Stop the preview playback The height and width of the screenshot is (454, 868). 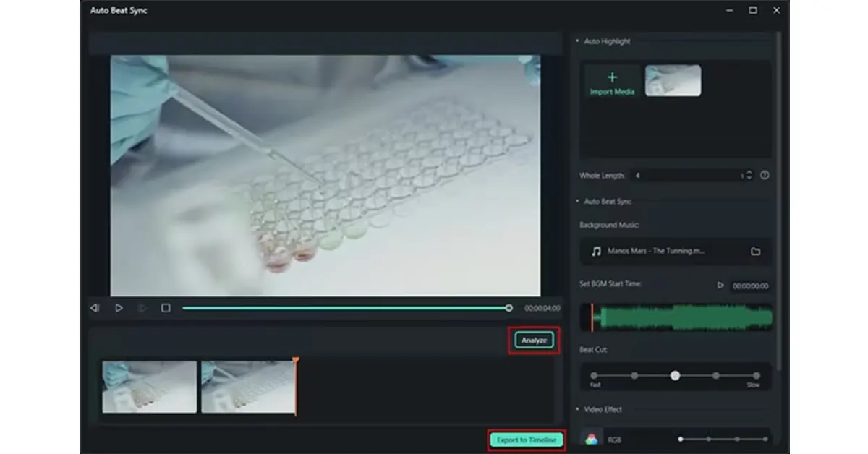[x=166, y=308]
